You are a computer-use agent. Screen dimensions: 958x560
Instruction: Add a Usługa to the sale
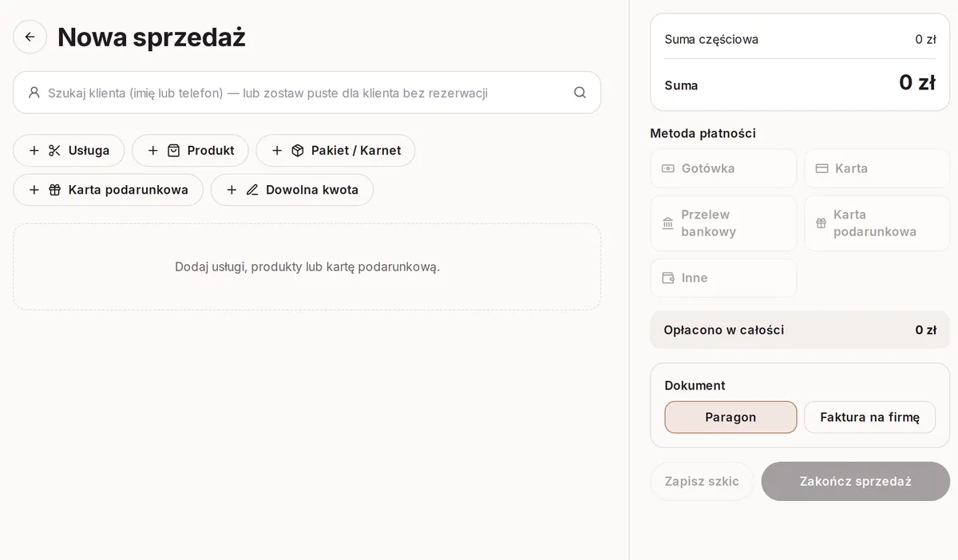tap(69, 151)
